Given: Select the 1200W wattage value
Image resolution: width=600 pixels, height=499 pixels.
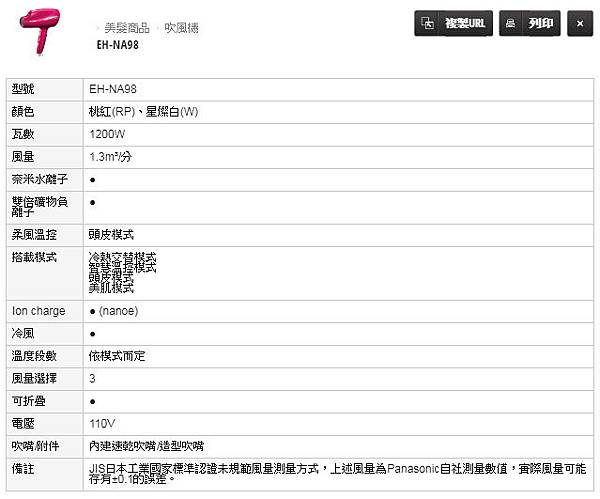Looking at the screenshot, I should pyautogui.click(x=107, y=134).
